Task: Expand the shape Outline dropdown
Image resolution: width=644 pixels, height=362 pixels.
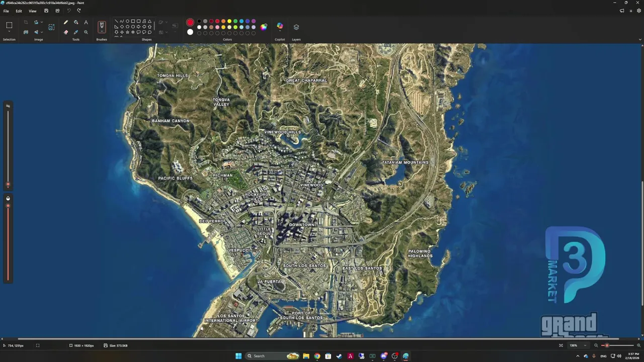Action: point(167,22)
